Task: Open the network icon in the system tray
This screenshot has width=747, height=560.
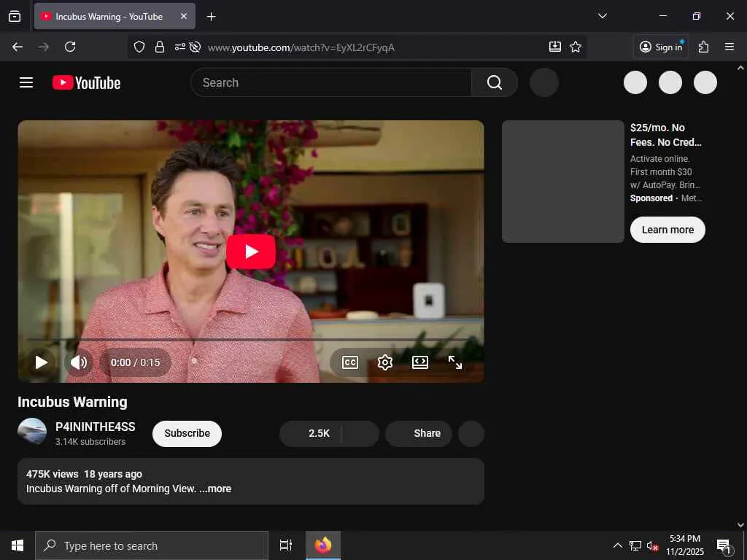Action: pos(635,545)
